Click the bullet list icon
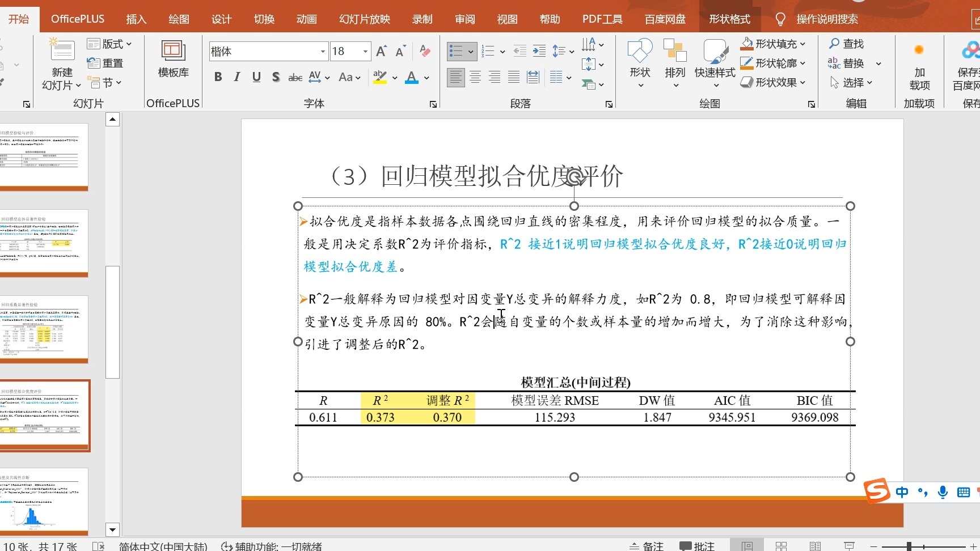The height and width of the screenshot is (551, 980). (456, 52)
